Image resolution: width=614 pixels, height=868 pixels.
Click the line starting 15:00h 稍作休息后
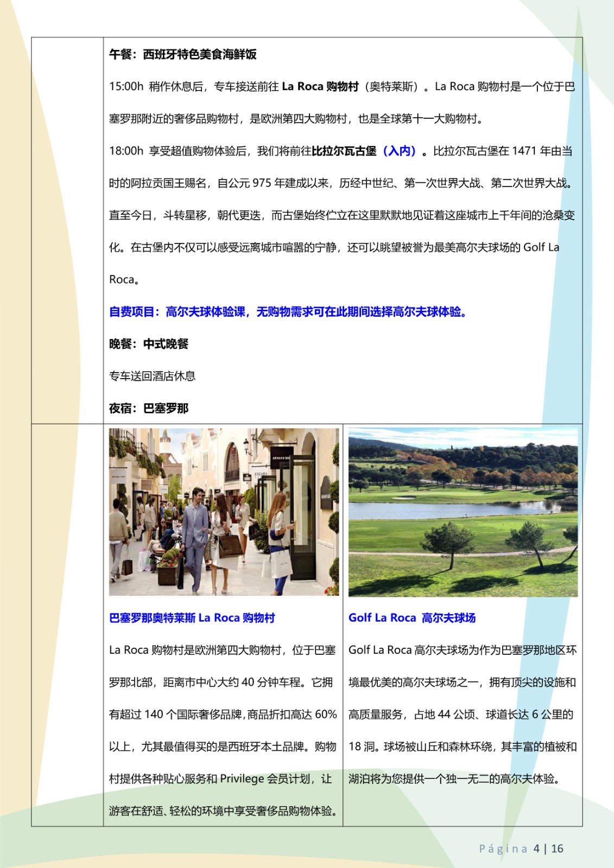coord(342,86)
